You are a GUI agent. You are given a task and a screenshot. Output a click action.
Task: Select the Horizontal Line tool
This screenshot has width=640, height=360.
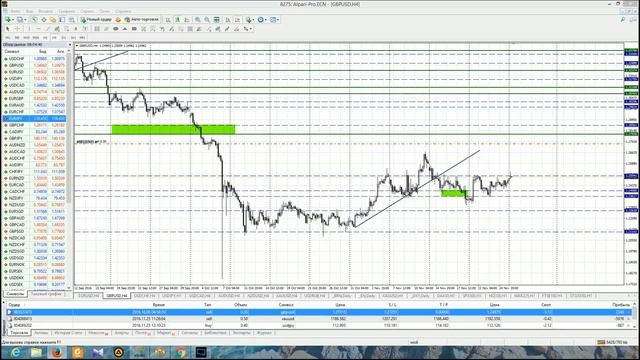[38, 29]
